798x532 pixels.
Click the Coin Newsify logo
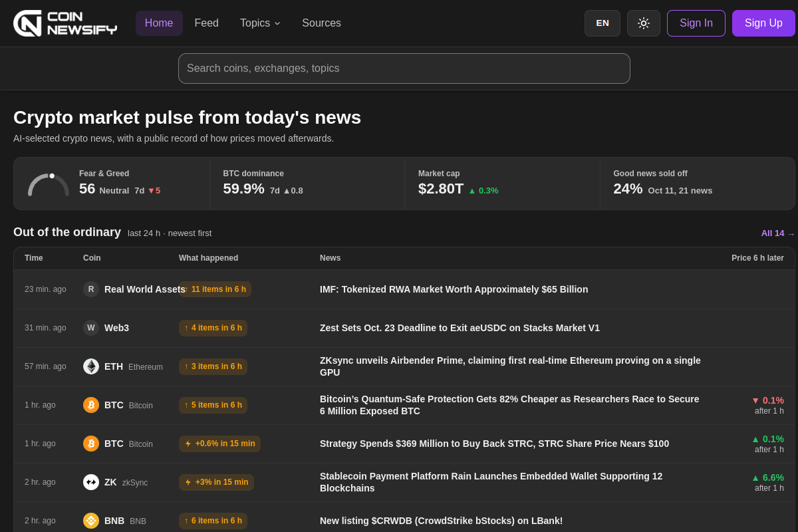(x=65, y=23)
